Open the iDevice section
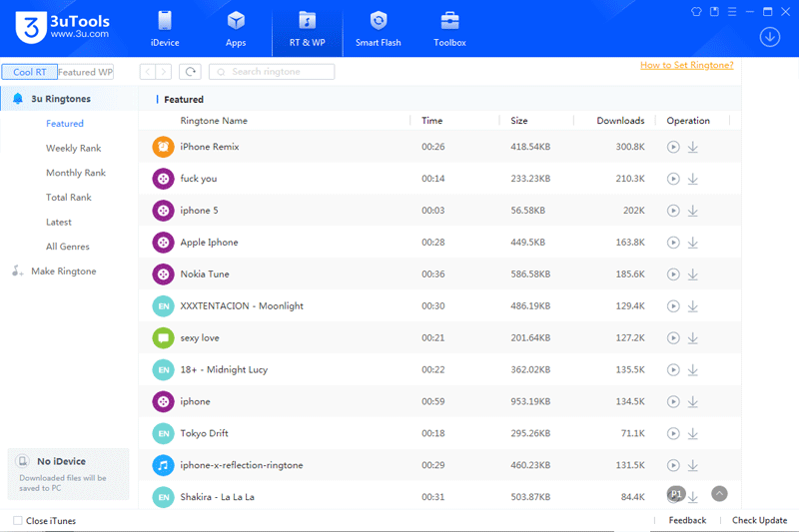Image resolution: width=799 pixels, height=532 pixels. [x=164, y=29]
